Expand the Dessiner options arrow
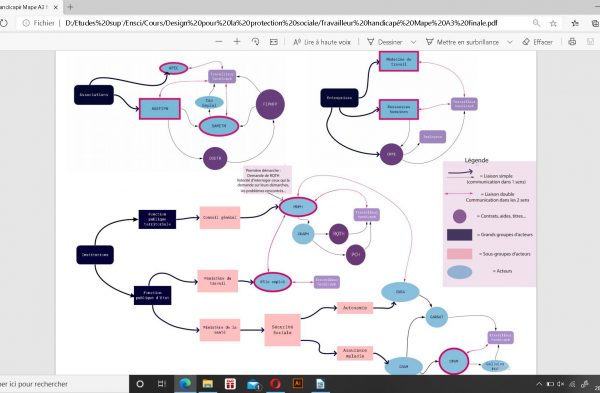Screen dimensions: 600x393 coord(413,42)
